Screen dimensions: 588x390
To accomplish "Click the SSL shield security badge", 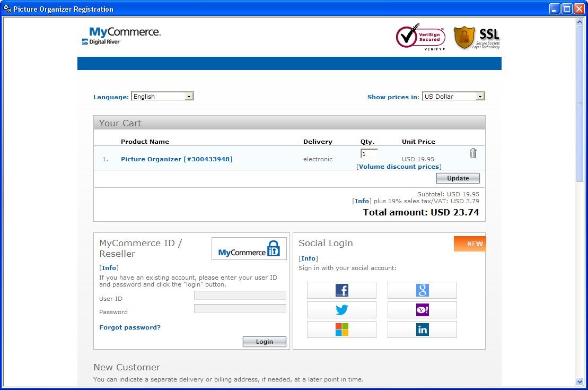I will 477,38.
